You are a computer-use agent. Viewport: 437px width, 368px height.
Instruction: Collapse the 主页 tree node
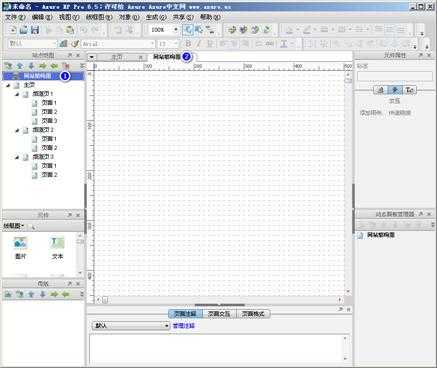tap(8, 85)
